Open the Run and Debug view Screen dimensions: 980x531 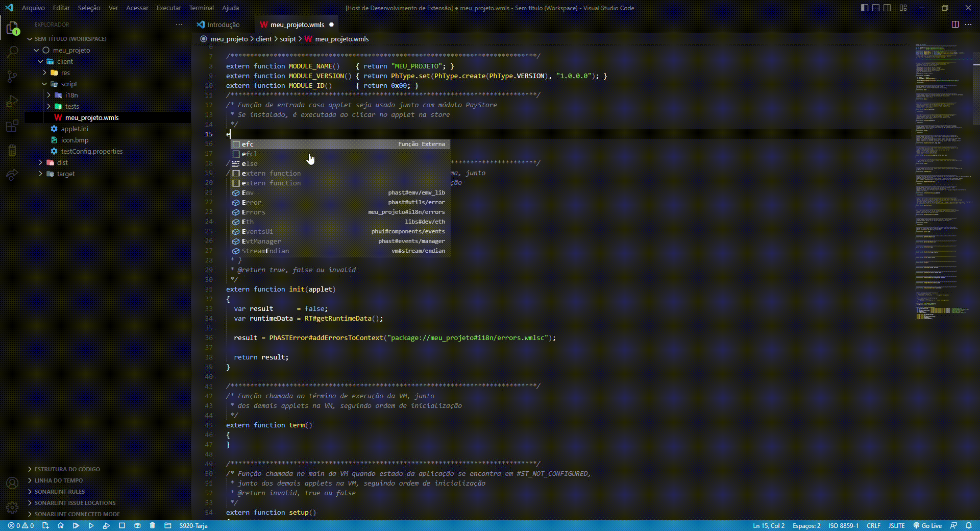point(11,101)
